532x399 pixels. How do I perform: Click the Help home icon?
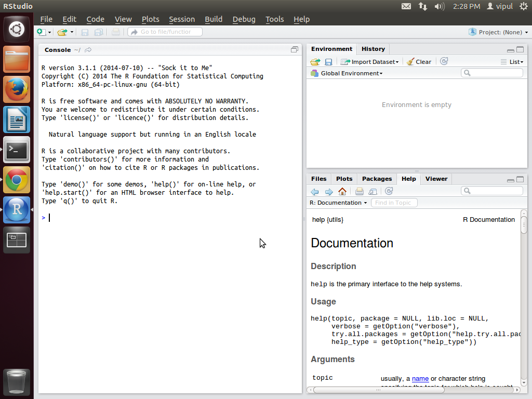342,192
